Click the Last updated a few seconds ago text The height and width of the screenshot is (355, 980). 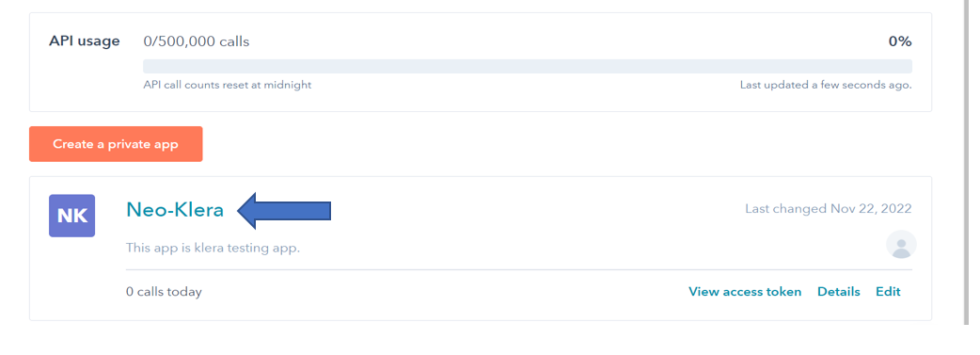coord(826,85)
